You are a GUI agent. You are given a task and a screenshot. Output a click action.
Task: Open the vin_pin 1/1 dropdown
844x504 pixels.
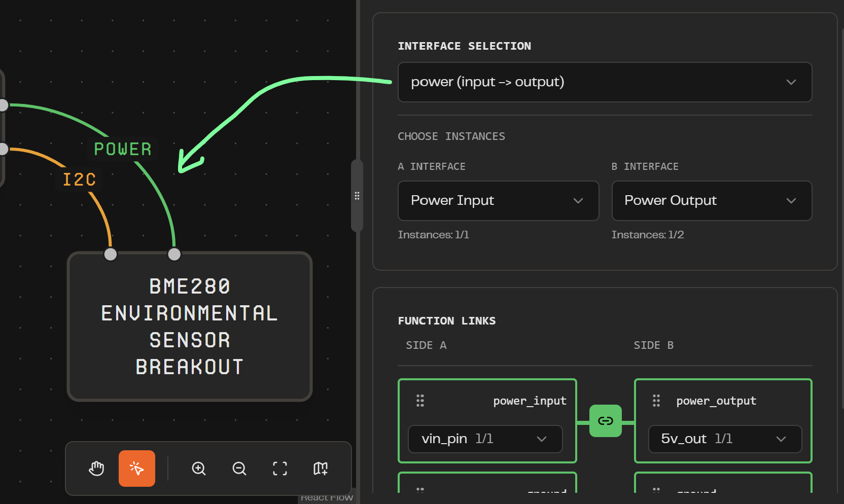click(x=485, y=439)
